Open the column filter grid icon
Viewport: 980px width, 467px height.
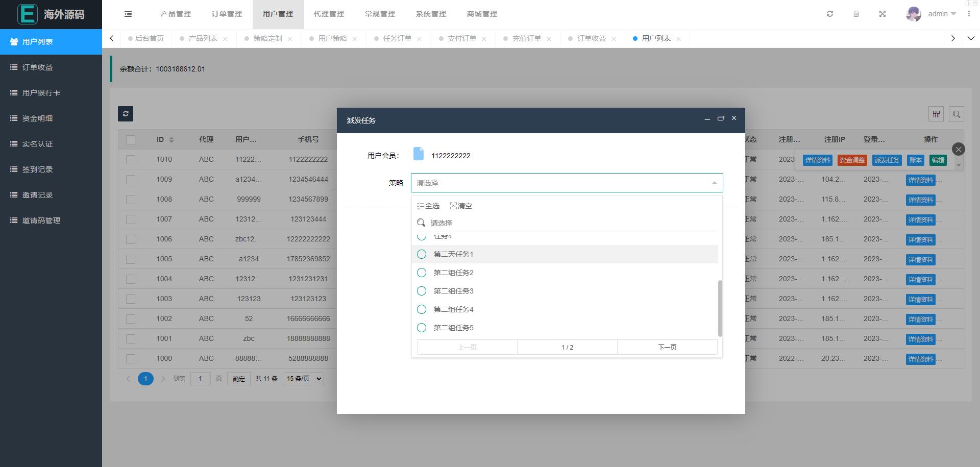[x=936, y=114]
